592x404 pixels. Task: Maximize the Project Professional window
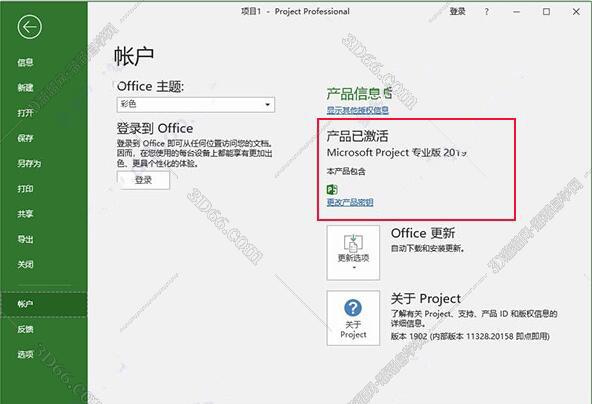pos(546,12)
